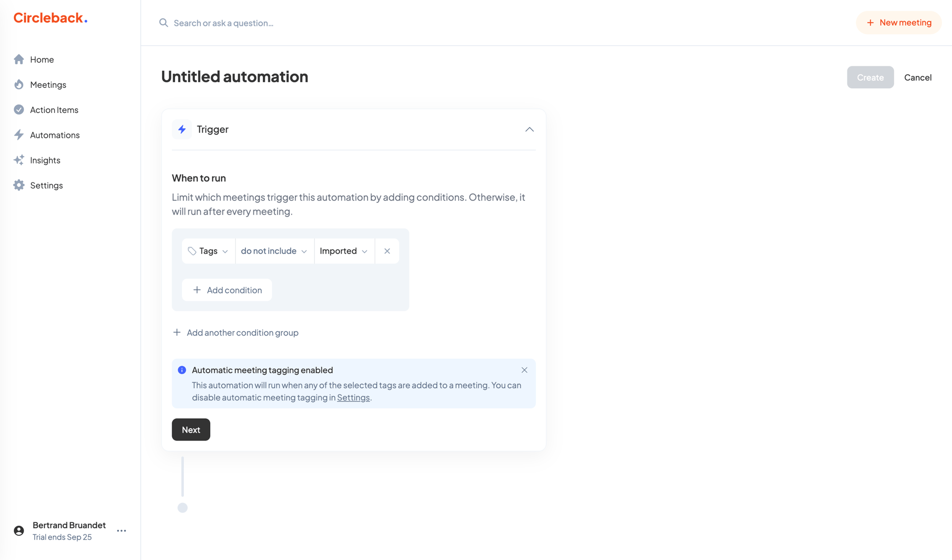Remove the Tags condition with the X
This screenshot has height=560, width=952.
tap(387, 251)
